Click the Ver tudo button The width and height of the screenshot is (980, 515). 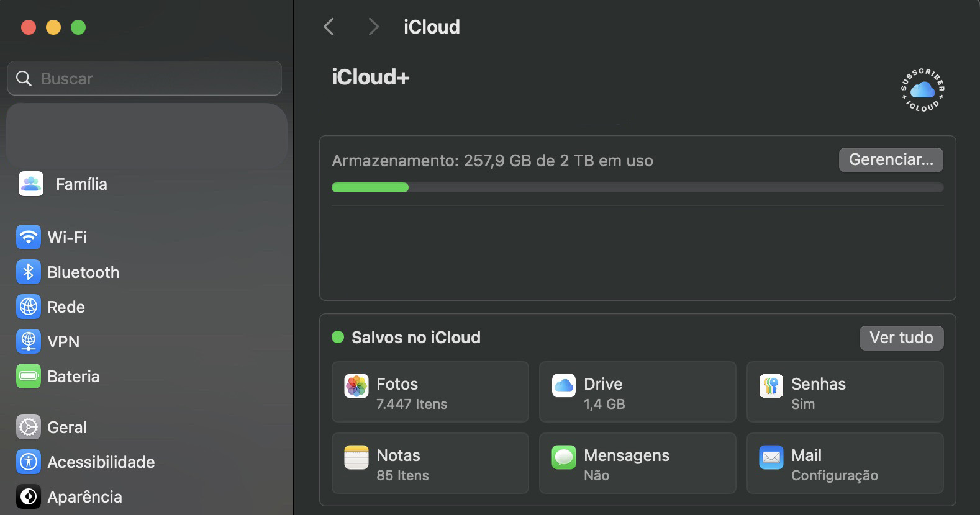coord(901,338)
